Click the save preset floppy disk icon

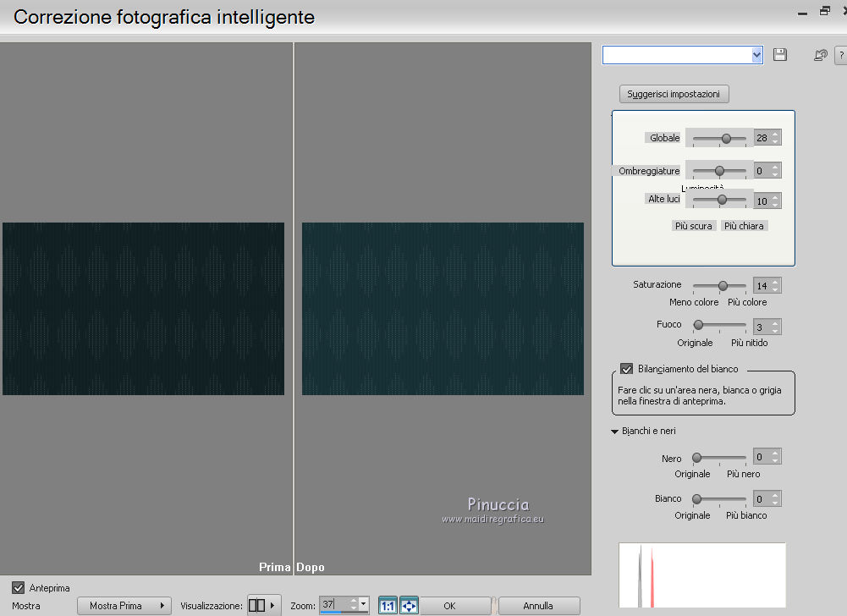(x=780, y=55)
